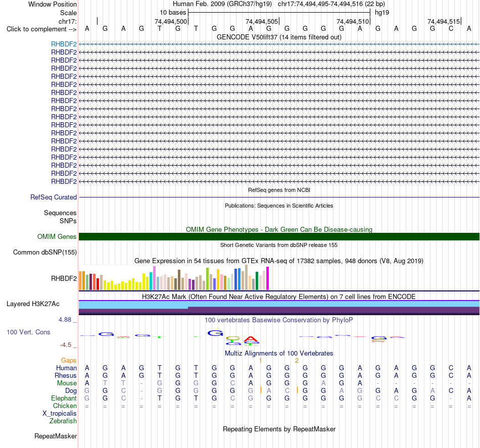Click the 'SNPs' track label
Screen dimensions: 480x448
pos(68,221)
